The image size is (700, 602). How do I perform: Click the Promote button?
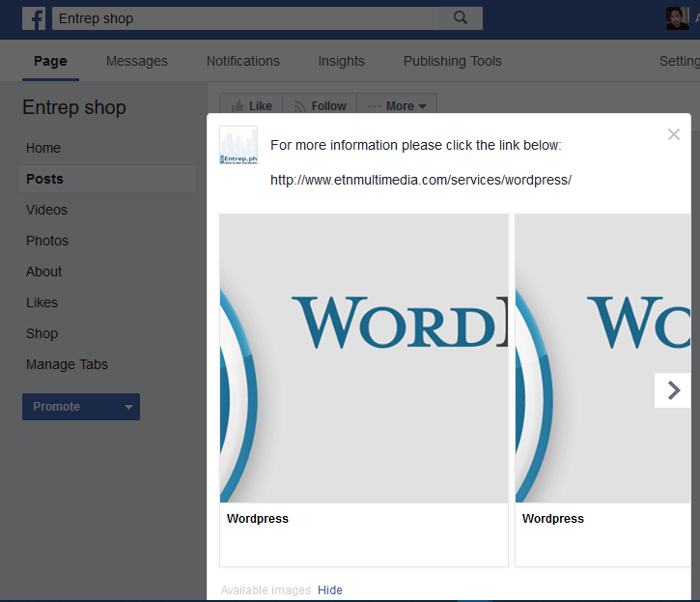click(81, 407)
